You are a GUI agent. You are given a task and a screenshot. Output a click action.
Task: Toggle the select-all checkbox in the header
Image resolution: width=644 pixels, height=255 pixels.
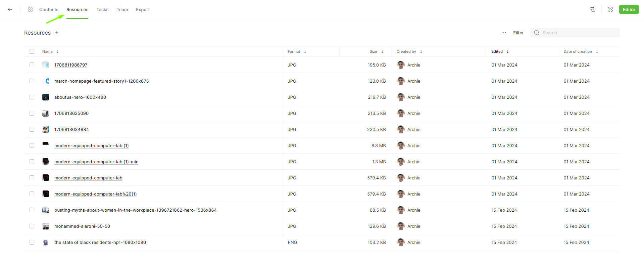tap(32, 51)
